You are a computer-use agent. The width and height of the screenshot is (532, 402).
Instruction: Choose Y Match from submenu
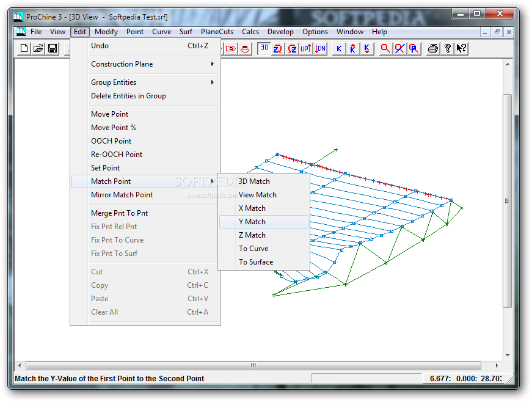pos(264,222)
